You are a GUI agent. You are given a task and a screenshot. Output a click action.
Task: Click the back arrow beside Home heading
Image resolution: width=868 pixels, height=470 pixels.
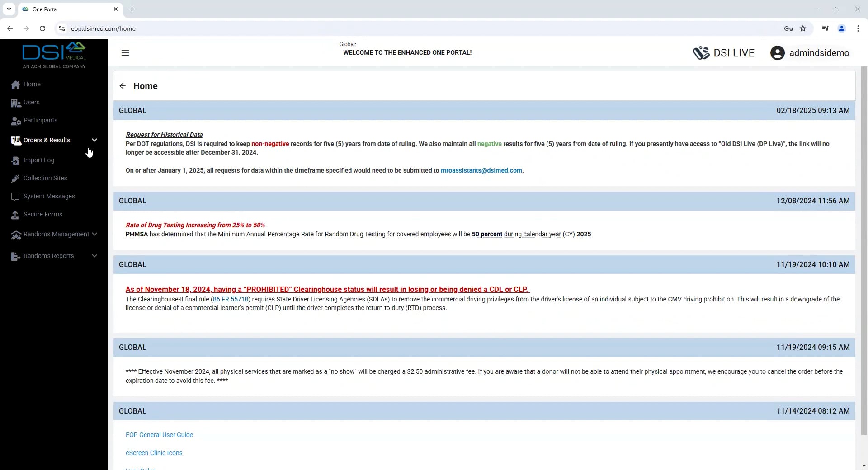tap(123, 86)
